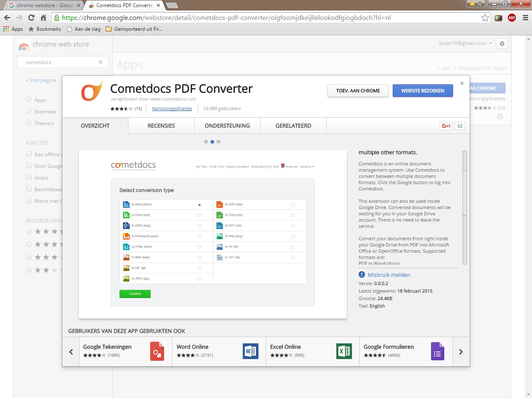Open the Kantoorapplicaties category link
This screenshot has width=532, height=399.
click(172, 108)
